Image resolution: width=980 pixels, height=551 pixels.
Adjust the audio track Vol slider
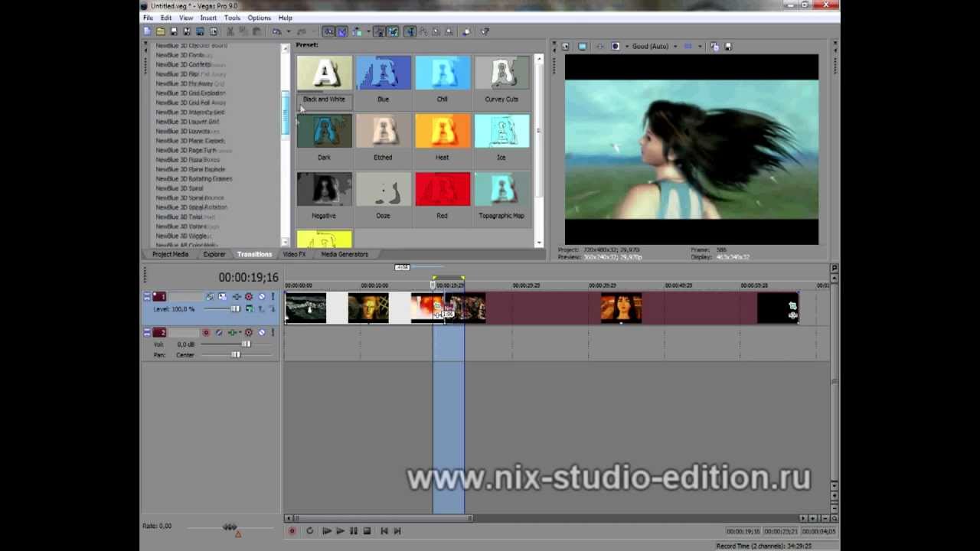[246, 344]
